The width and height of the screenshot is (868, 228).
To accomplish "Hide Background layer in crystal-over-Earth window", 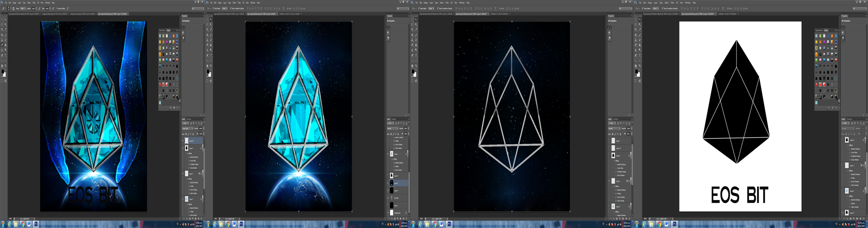I will [388, 213].
